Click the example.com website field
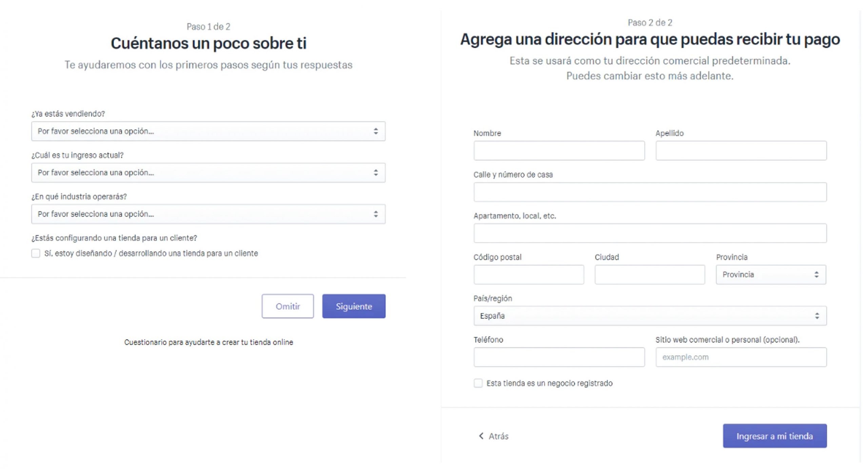868x469 pixels. tap(741, 357)
